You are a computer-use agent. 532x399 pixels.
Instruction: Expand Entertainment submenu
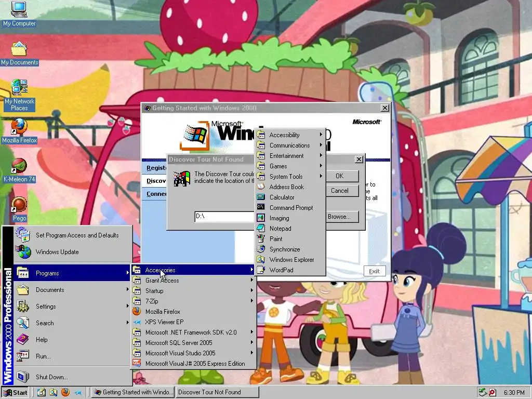point(290,156)
